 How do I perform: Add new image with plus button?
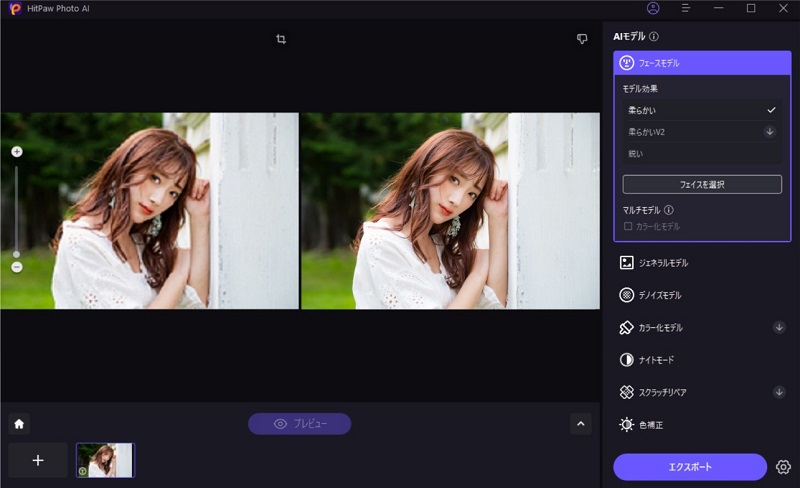(x=38, y=460)
